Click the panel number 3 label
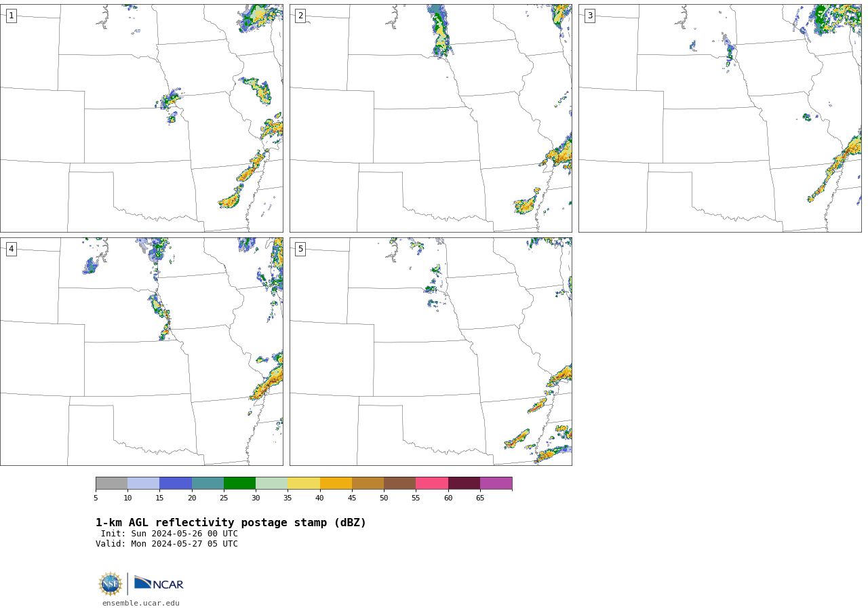Viewport: 868px width, 611px height. tap(589, 16)
